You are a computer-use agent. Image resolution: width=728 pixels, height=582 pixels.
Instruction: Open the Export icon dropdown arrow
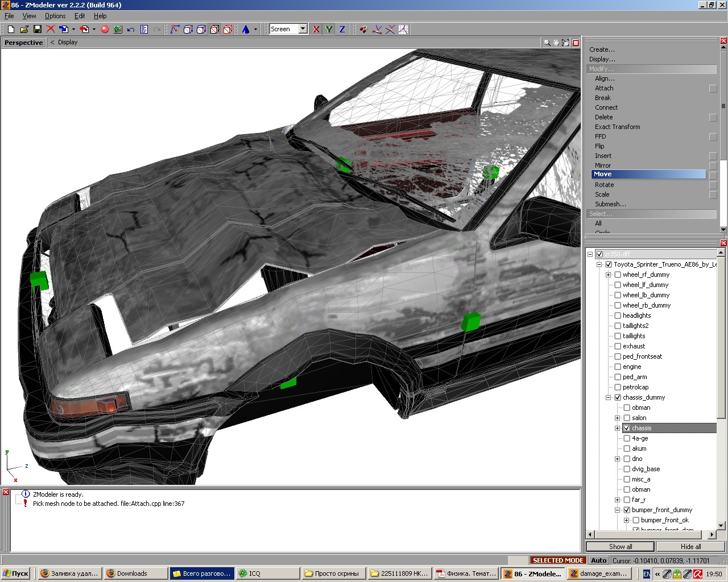pyautogui.click(x=94, y=29)
